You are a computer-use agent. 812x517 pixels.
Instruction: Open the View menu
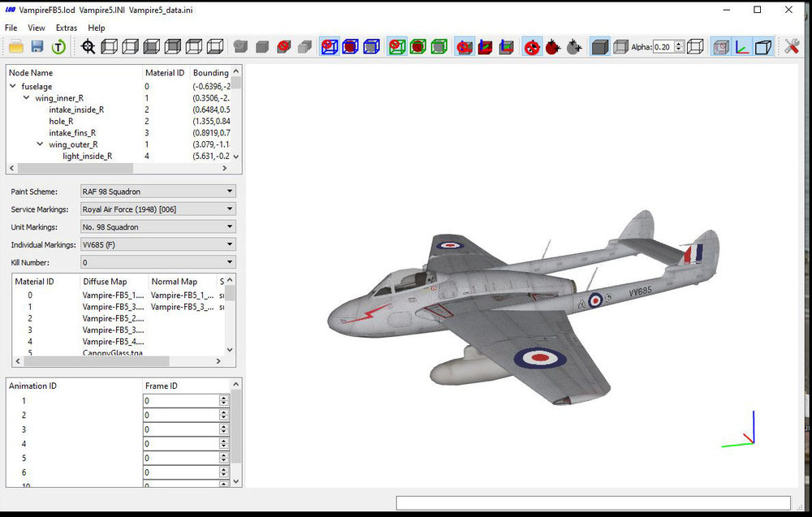pos(37,28)
